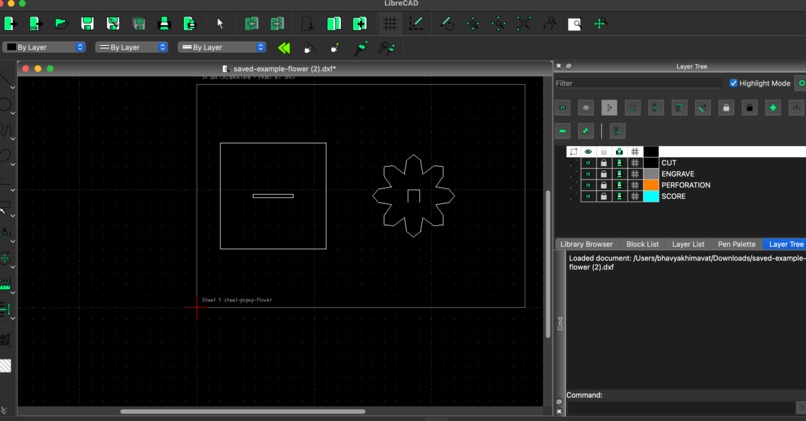Toggle construction hash for PERFORATION layer
Image resolution: width=806 pixels, height=421 pixels.
[x=635, y=185]
